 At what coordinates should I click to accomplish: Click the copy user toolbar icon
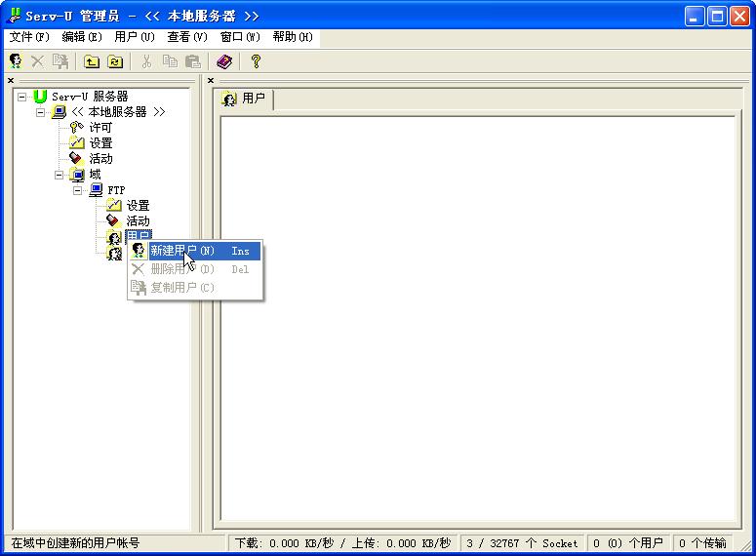tap(60, 61)
